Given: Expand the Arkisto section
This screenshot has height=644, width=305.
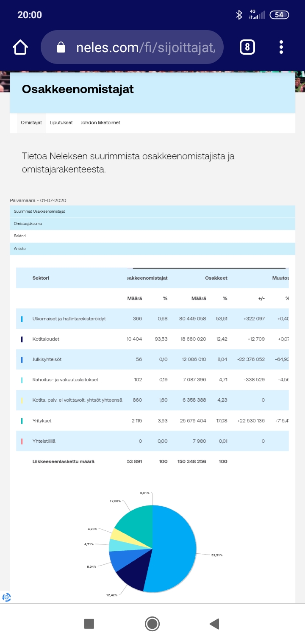Looking at the screenshot, I should pyautogui.click(x=152, y=249).
